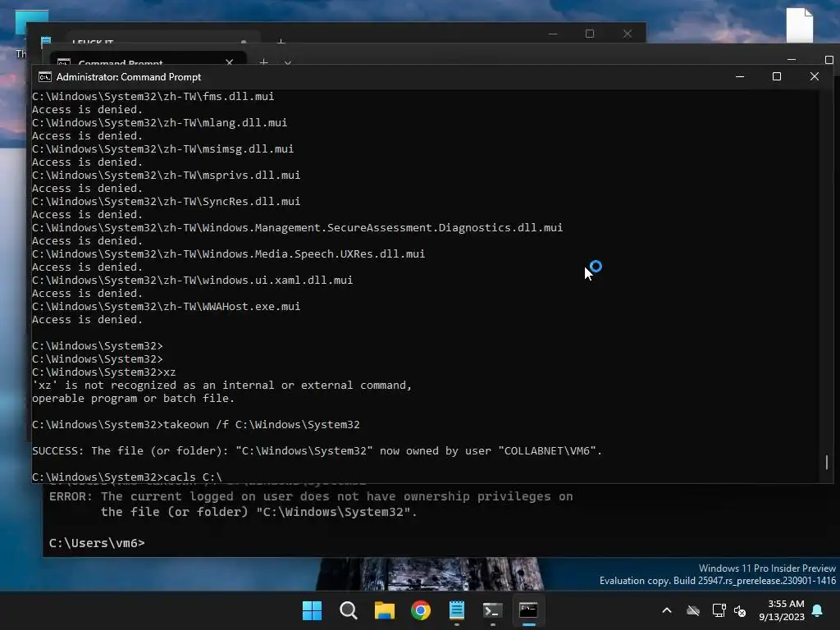Close the Administrator Command Prompt window
The width and height of the screenshot is (840, 630).
(815, 76)
